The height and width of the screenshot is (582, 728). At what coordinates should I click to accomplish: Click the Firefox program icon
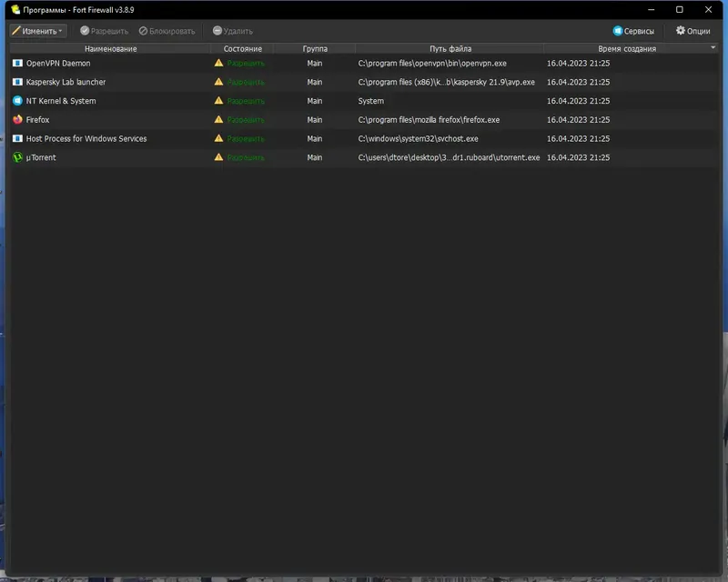[17, 120]
